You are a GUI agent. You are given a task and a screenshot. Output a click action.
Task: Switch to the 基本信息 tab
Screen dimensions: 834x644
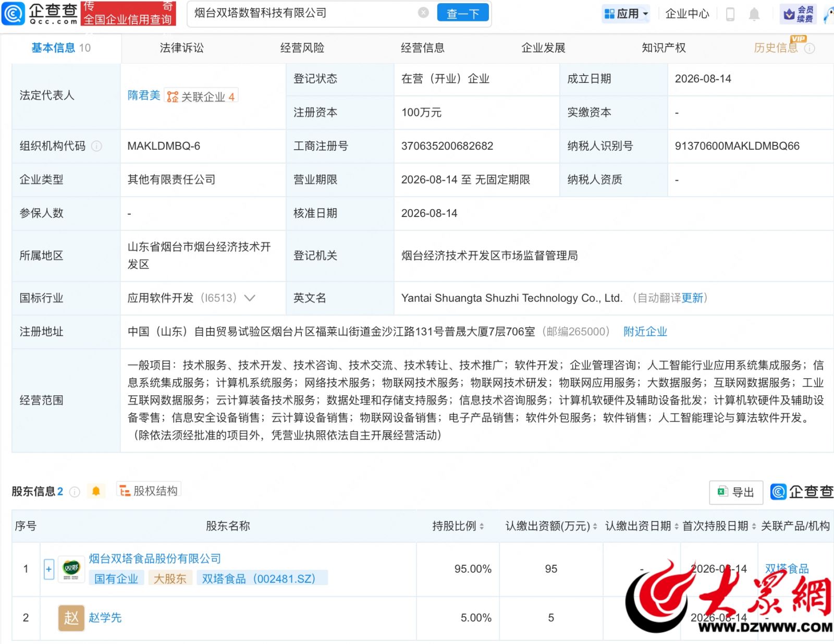coord(61,48)
